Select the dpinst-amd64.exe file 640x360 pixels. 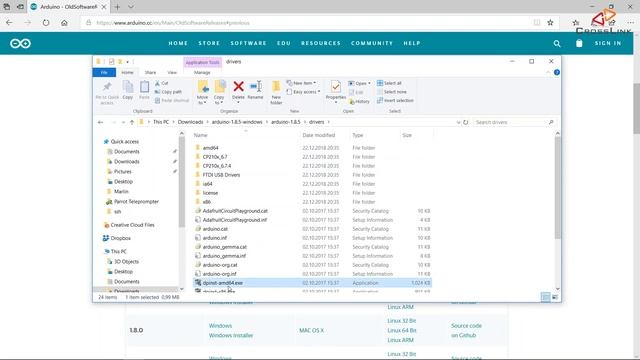[222, 283]
